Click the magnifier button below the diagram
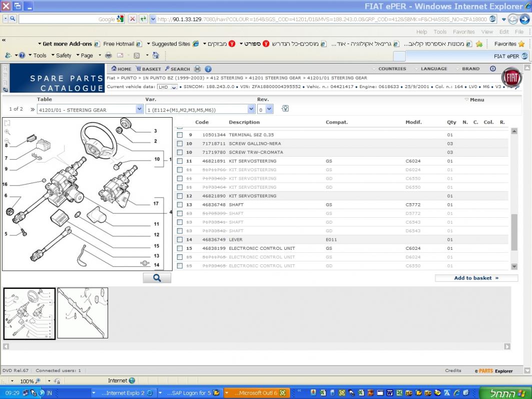 [157, 278]
